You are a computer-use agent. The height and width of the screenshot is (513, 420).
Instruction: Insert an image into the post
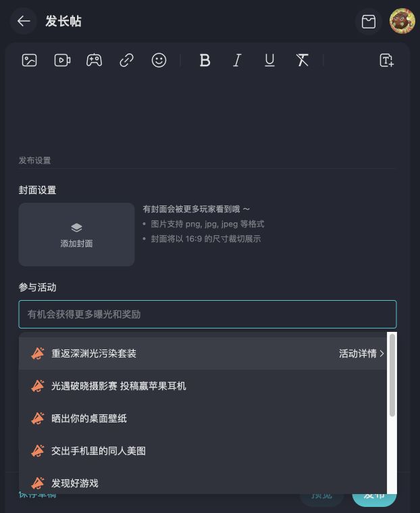tap(29, 60)
